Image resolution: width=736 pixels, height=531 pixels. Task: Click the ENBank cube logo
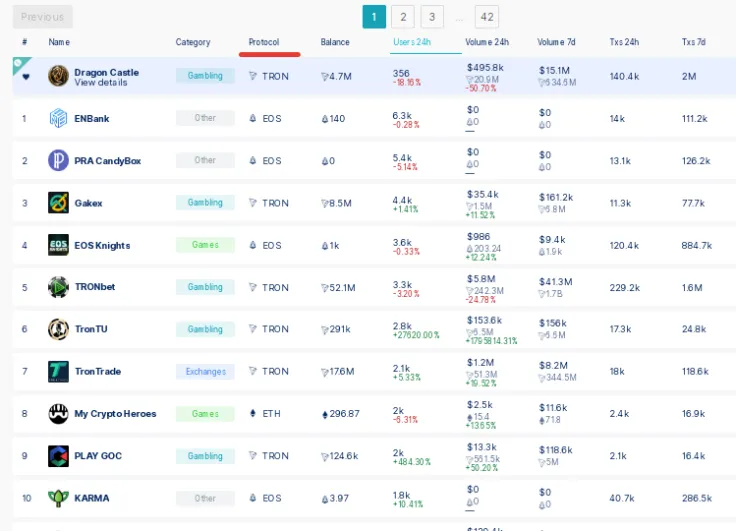(x=58, y=118)
